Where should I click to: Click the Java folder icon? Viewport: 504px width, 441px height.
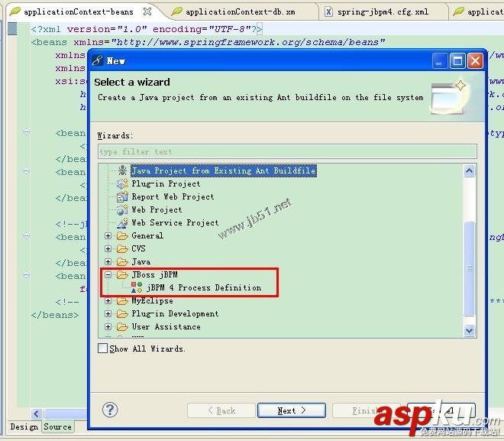pyautogui.click(x=122, y=262)
